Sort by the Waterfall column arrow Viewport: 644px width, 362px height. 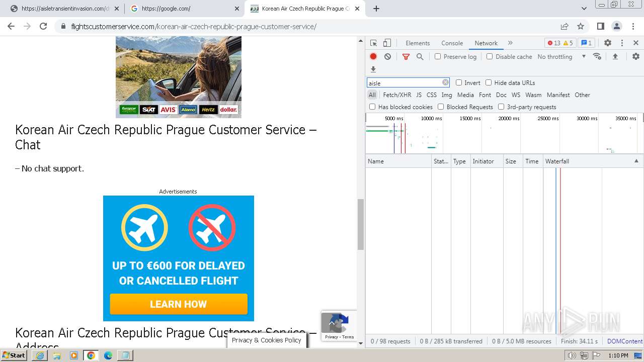[636, 161]
